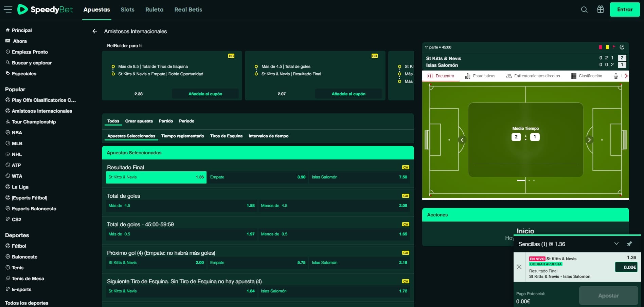Screen dimensions: 644x307
Task: Expand hidden match tabs with right chevron
Action: (626, 76)
